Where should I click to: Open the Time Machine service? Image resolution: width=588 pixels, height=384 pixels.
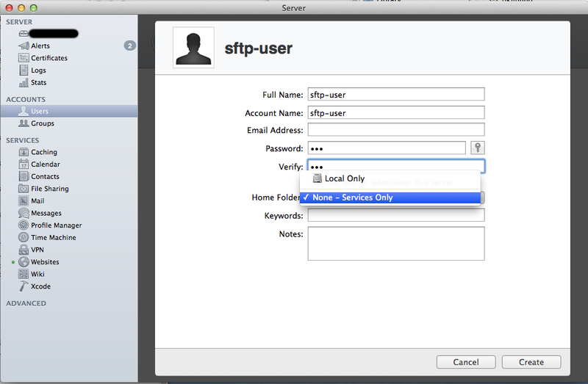point(53,237)
